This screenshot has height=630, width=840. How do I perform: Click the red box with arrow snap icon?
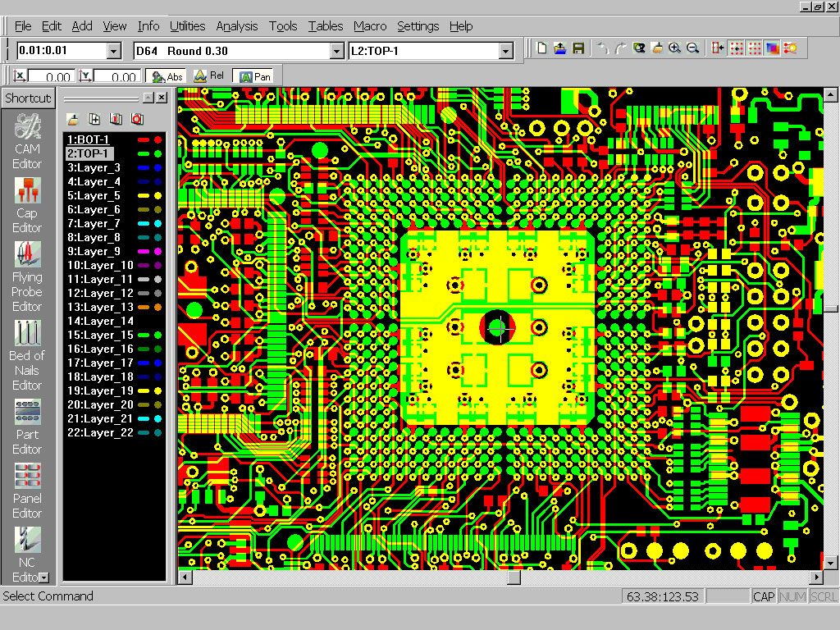pyautogui.click(x=718, y=48)
